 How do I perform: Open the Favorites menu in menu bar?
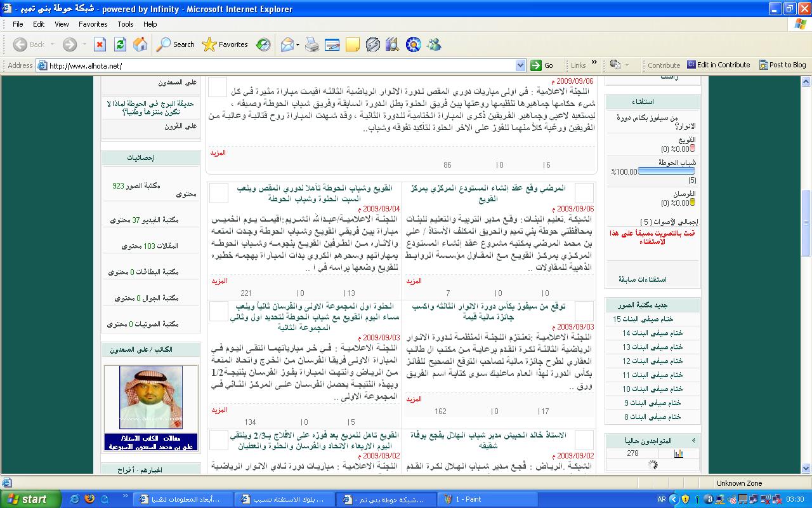coord(93,24)
